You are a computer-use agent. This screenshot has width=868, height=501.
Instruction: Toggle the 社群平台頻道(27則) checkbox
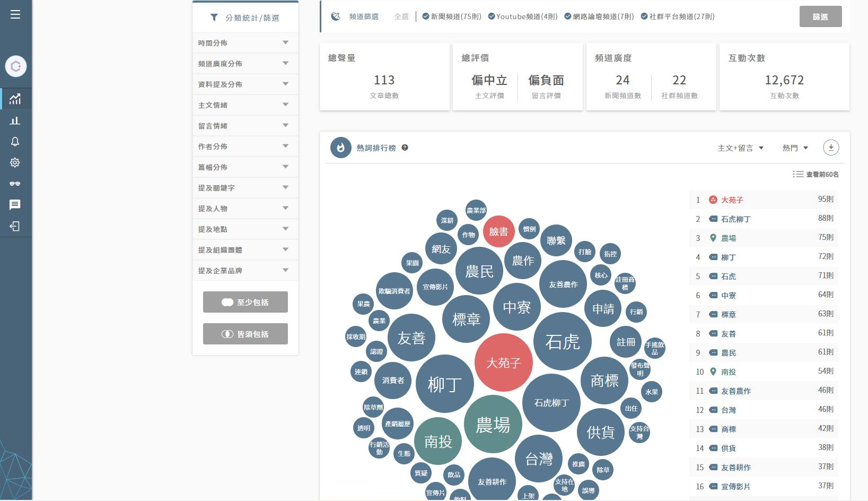click(x=644, y=16)
